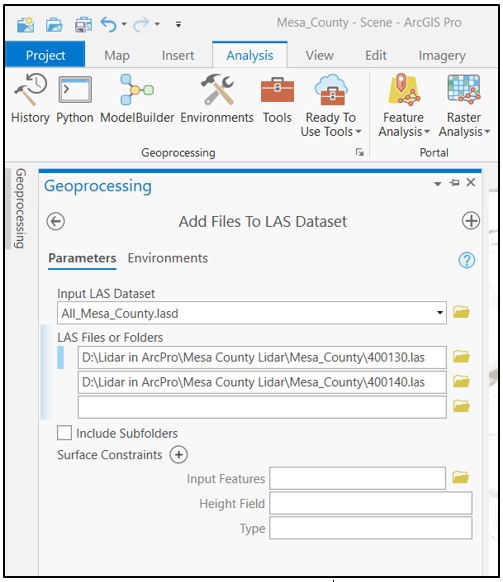This screenshot has width=503, height=582.
Task: Switch to the Insert ribbon tab
Action: [178, 55]
